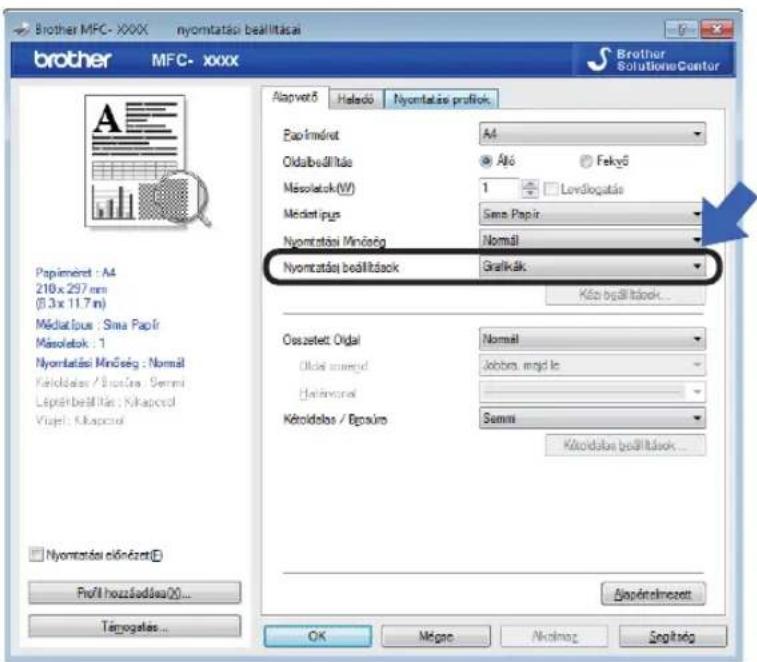Open the Papírméret A4 dropdown
The image size is (757, 662).
[x=592, y=134]
